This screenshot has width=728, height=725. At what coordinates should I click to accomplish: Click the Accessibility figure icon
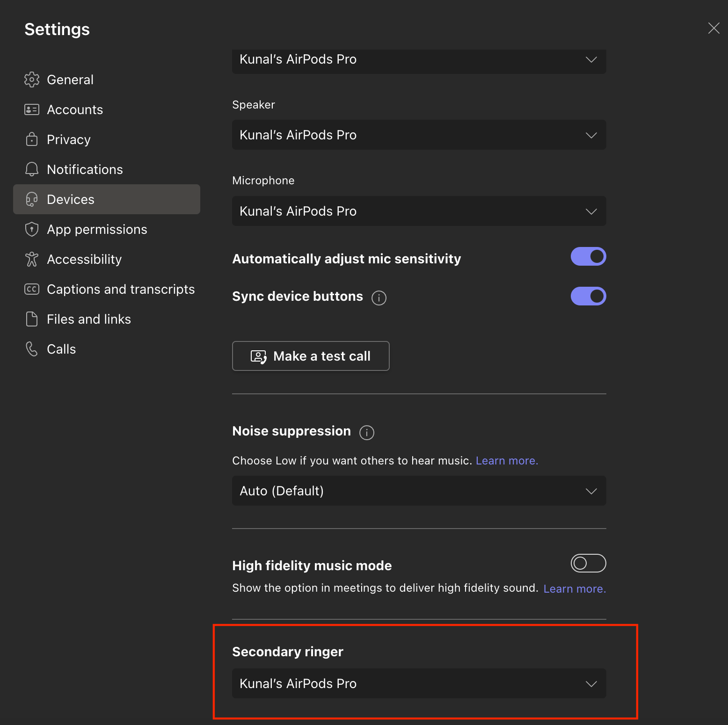click(32, 259)
